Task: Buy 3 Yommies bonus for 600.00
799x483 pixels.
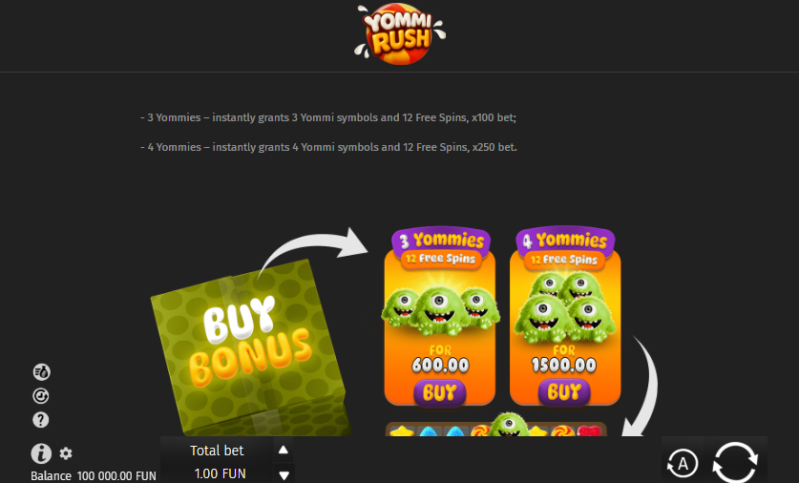Action: [440, 393]
